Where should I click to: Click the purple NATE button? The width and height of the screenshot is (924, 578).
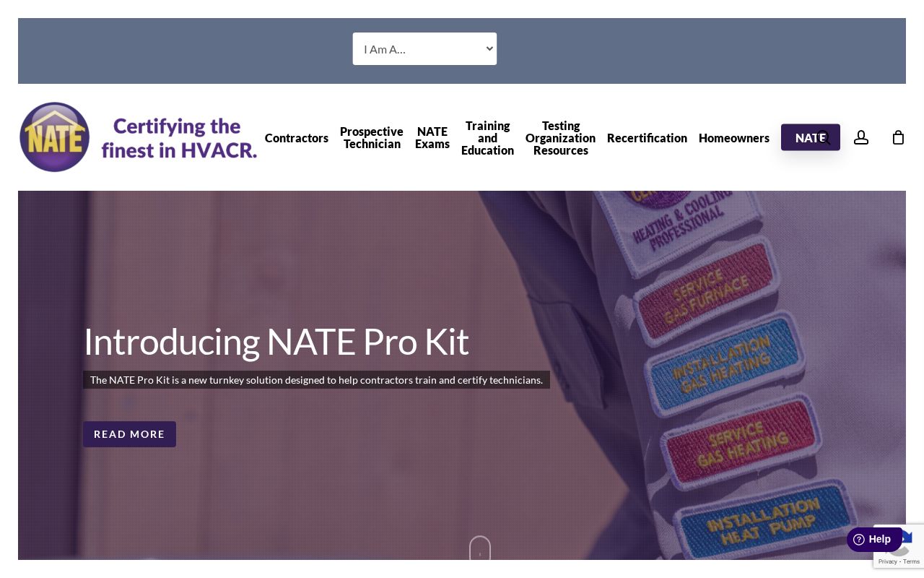click(801, 137)
